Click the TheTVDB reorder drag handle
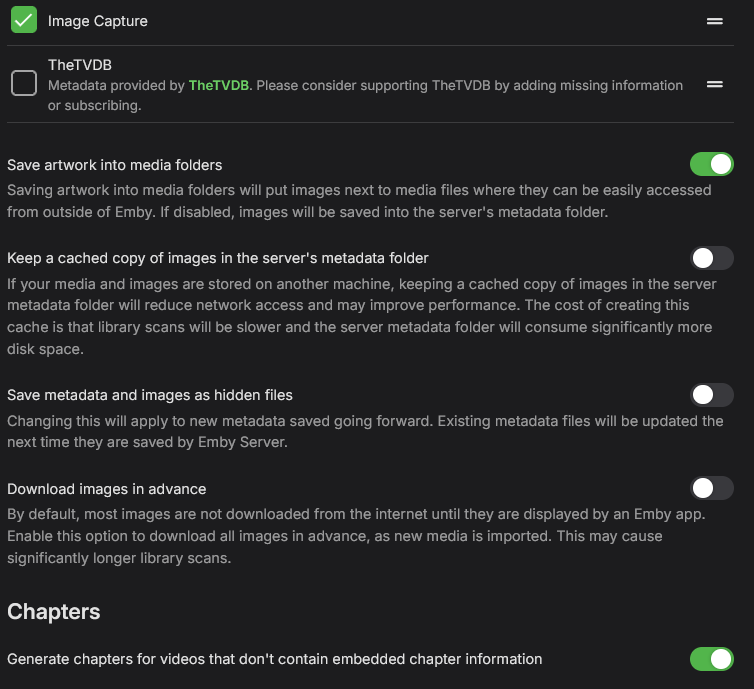This screenshot has width=754, height=689. click(715, 84)
